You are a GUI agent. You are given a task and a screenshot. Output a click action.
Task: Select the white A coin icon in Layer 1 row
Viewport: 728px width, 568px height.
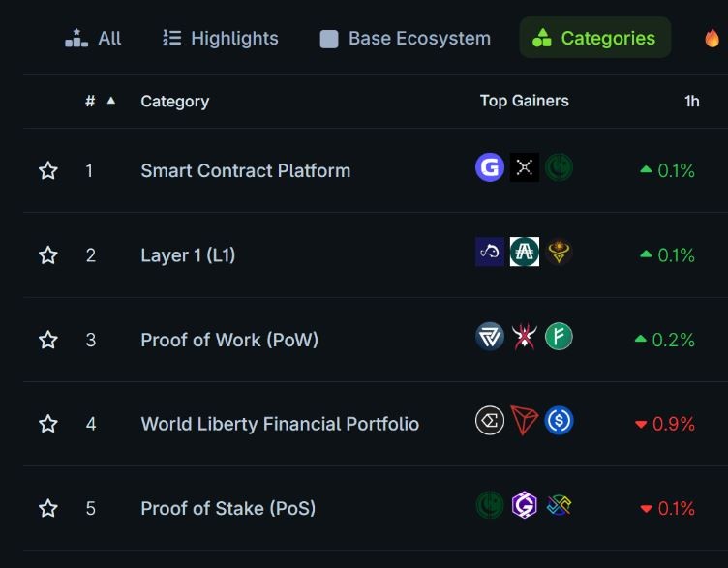[x=525, y=252]
